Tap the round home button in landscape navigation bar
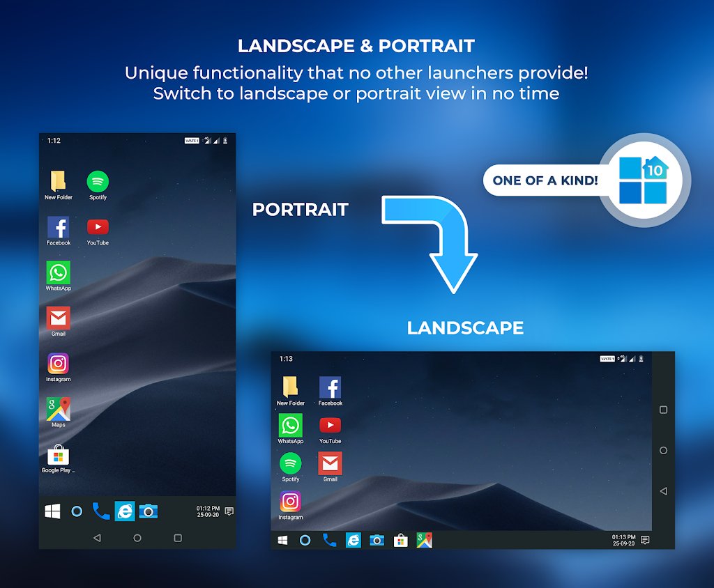Viewport: 714px width, 588px height. pyautogui.click(x=663, y=450)
